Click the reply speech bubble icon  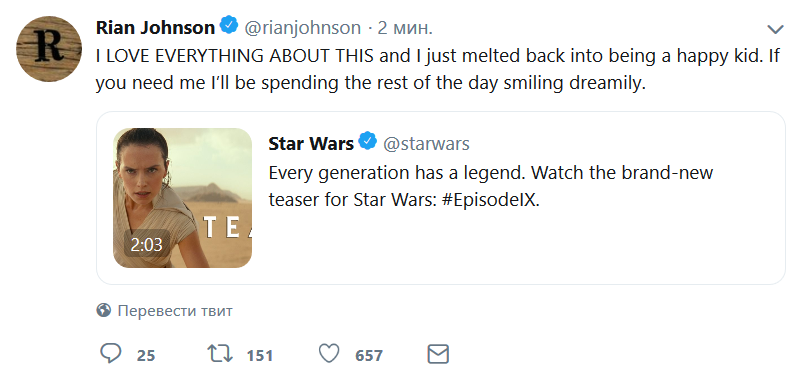click(x=110, y=354)
